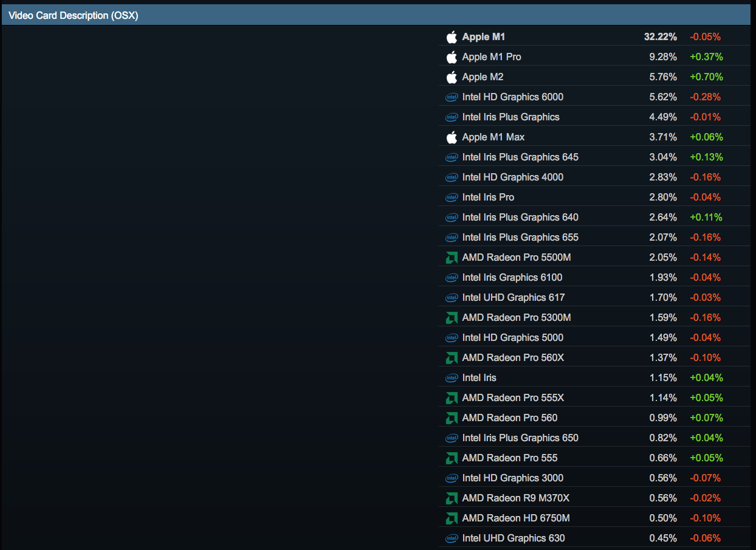The width and height of the screenshot is (756, 550).
Task: Click the Intel logo beside HD Graphics 3000
Action: [452, 478]
